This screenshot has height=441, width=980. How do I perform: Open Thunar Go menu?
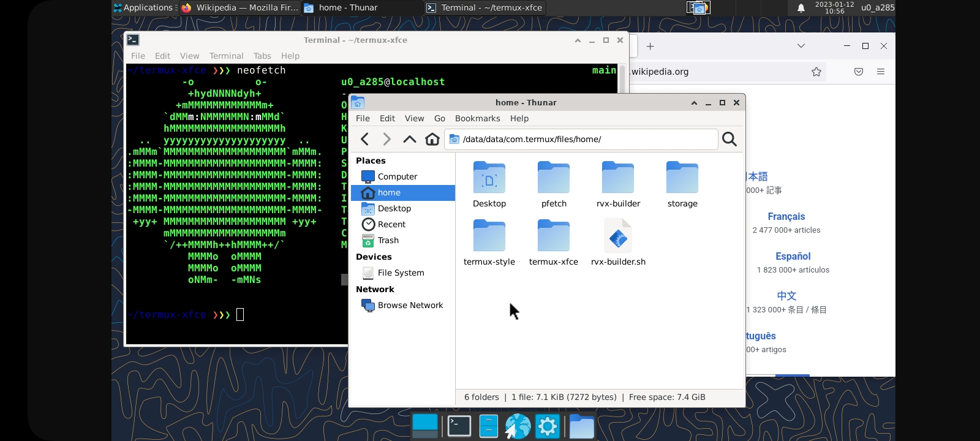tap(440, 118)
